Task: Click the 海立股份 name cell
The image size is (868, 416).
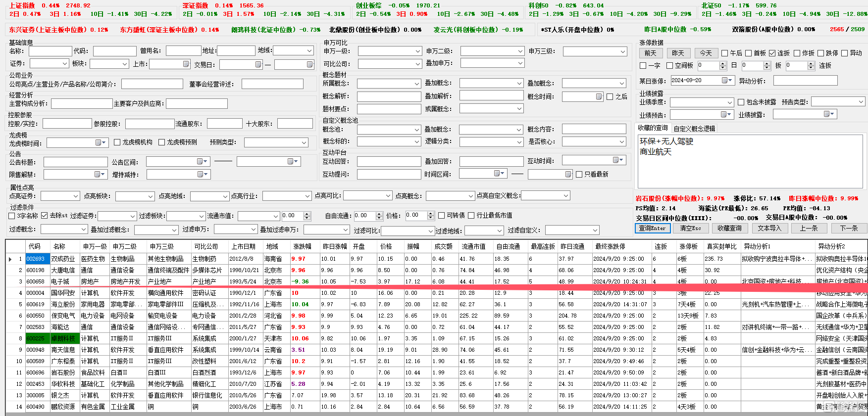Action: [64, 304]
